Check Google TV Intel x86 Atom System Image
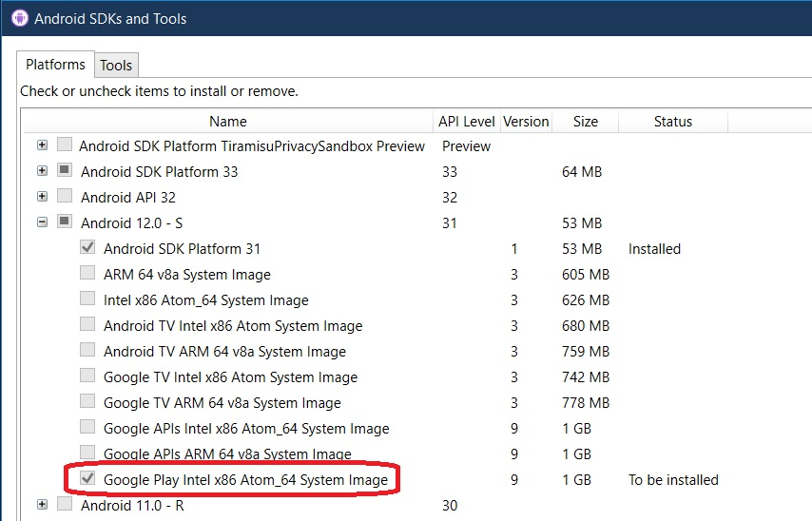Image resolution: width=812 pixels, height=521 pixels. (x=87, y=376)
